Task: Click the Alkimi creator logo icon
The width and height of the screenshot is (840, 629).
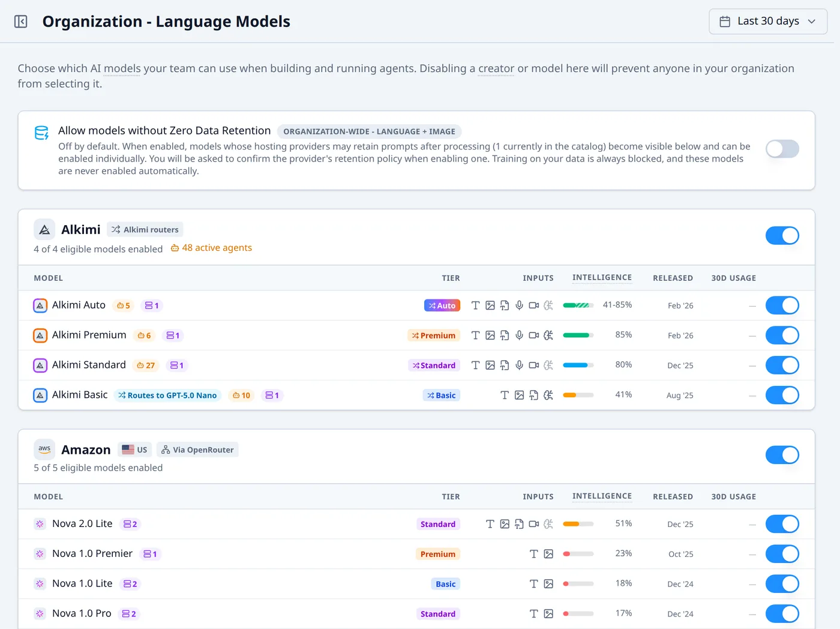Action: [x=44, y=230]
